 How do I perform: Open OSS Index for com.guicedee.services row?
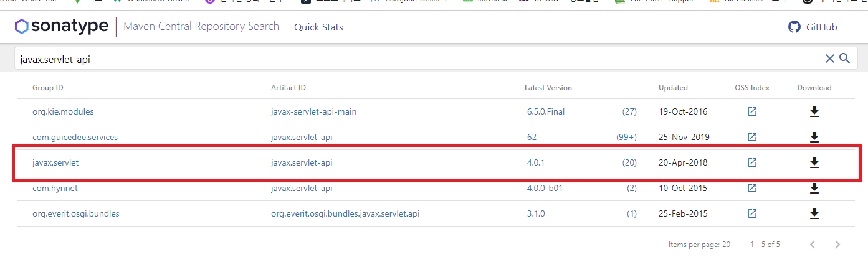tap(752, 137)
